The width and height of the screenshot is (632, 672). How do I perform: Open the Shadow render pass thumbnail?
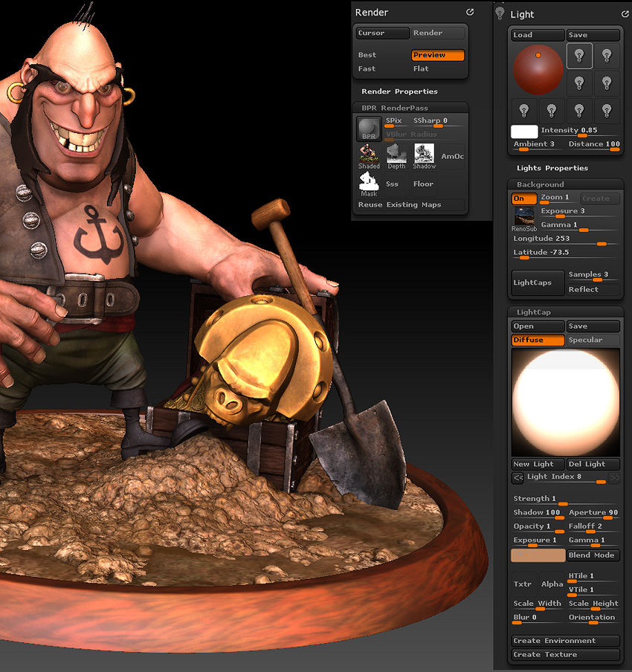(x=424, y=157)
